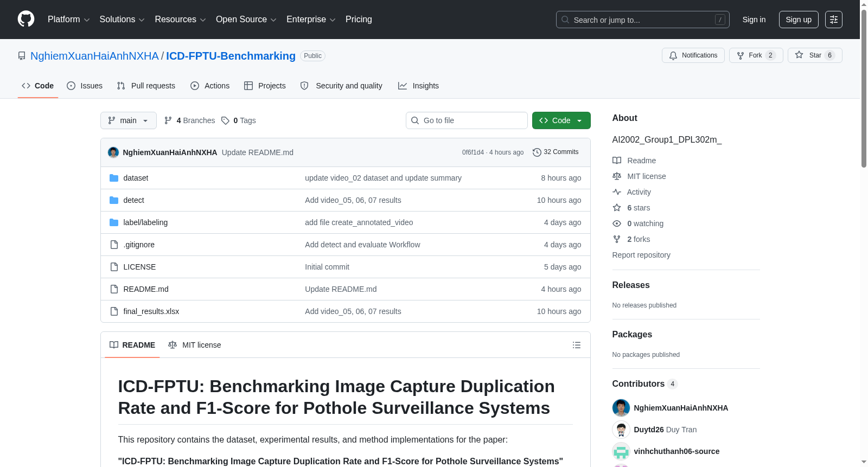868x467 pixels.
Task: Open the 32 Commits history link
Action: point(556,152)
